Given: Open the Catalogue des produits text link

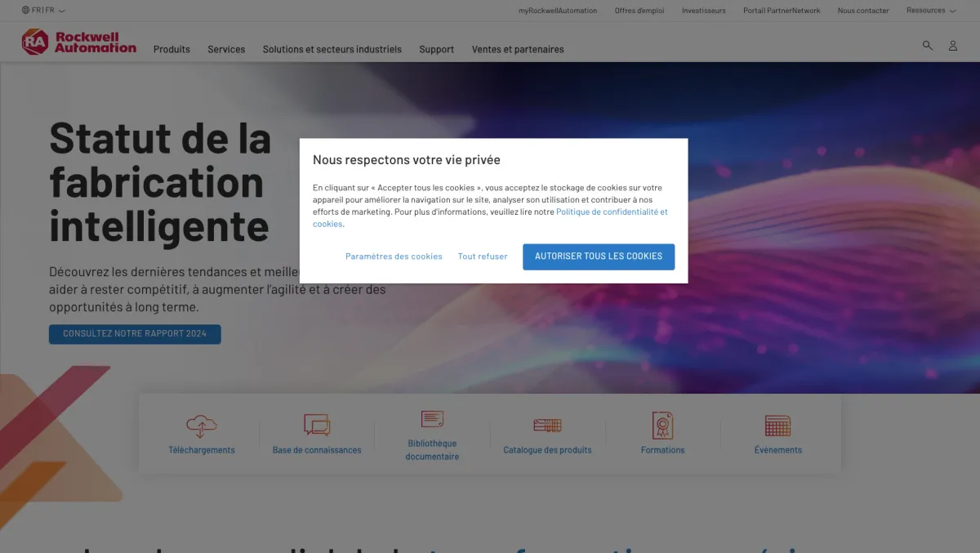Looking at the screenshot, I should click(547, 450).
